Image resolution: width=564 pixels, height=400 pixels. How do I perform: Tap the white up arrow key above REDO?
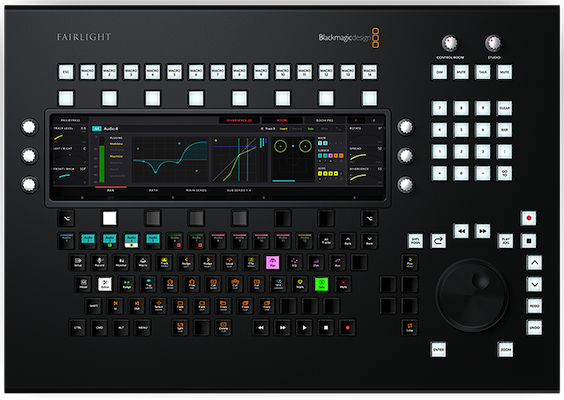(535, 263)
